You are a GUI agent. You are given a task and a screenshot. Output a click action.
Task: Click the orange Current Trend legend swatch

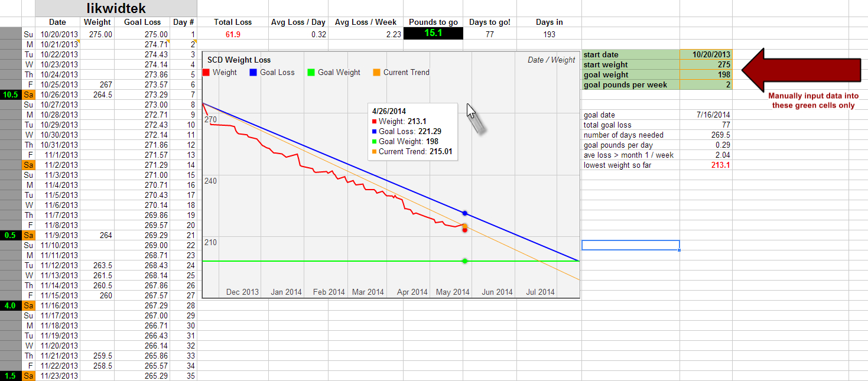tap(376, 73)
